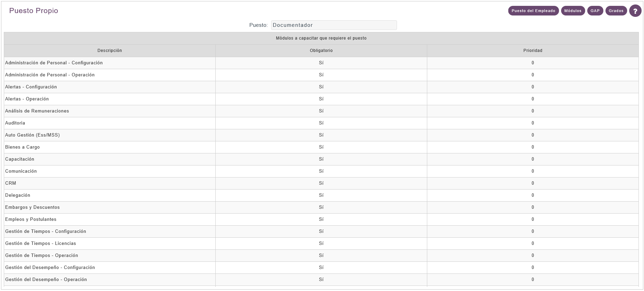Image resolution: width=644 pixels, height=291 pixels.
Task: Click the Sí value for Auditoria
Action: (x=321, y=123)
